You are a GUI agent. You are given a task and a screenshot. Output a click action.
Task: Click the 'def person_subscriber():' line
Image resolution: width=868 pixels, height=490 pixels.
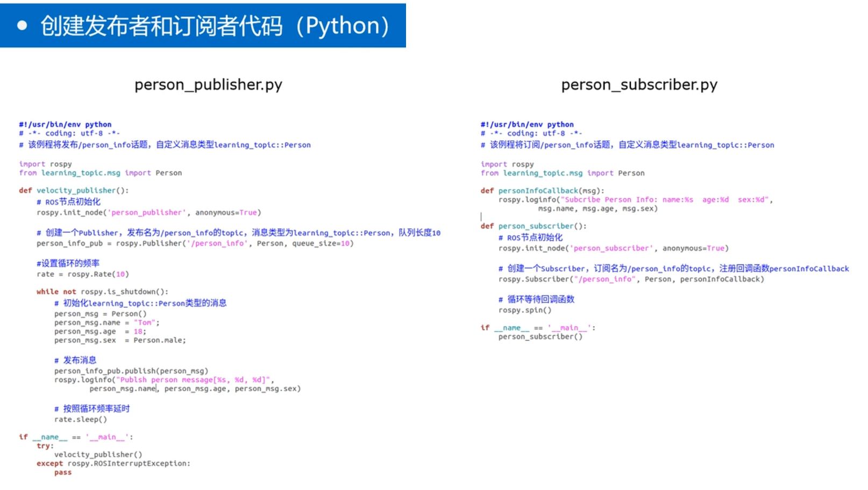533,226
